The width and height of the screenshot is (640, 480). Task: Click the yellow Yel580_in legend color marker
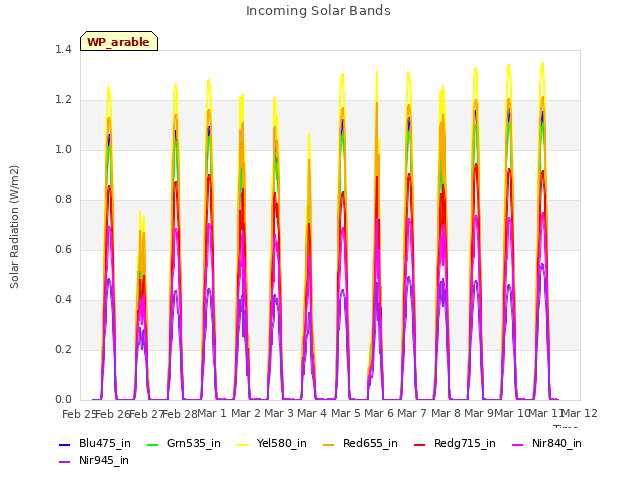pos(242,444)
